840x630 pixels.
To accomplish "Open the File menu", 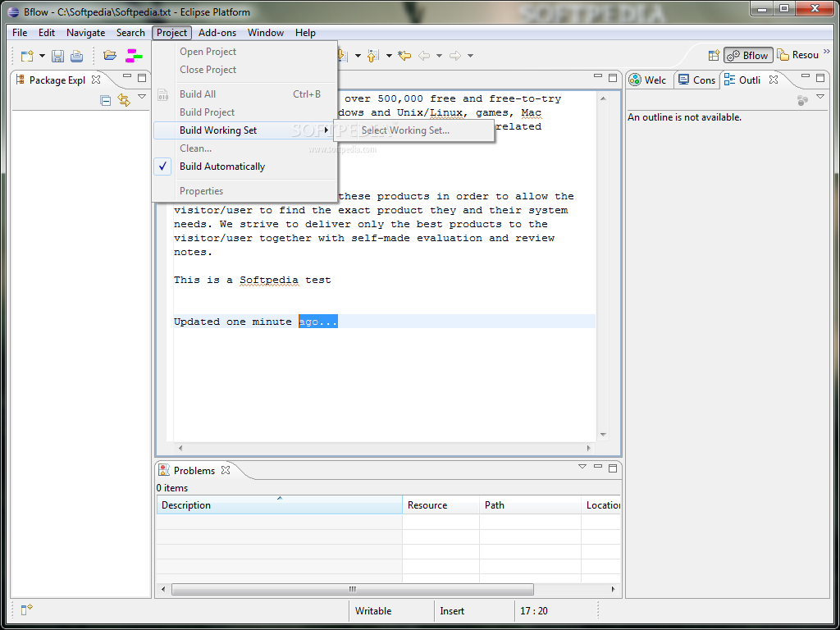I will [x=20, y=33].
